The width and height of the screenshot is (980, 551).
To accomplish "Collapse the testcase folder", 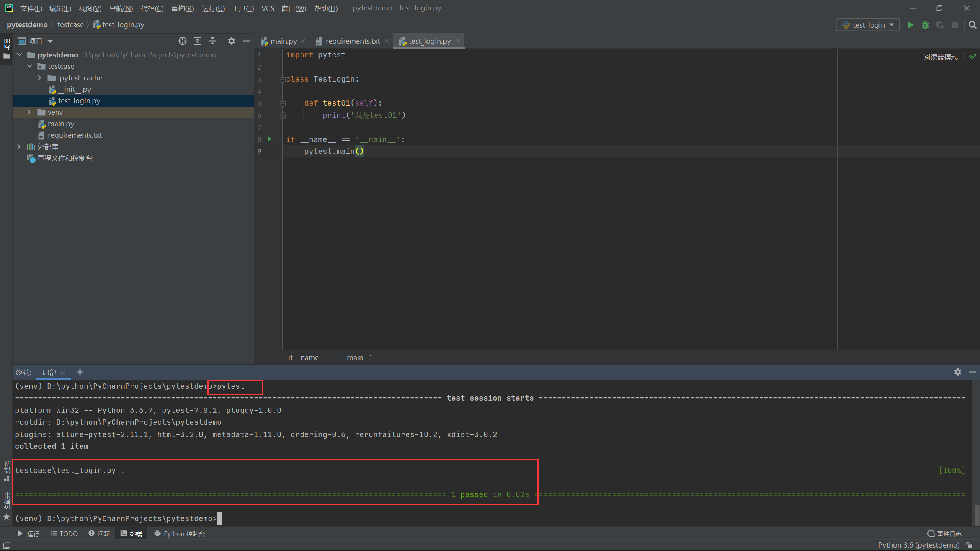I will point(29,66).
